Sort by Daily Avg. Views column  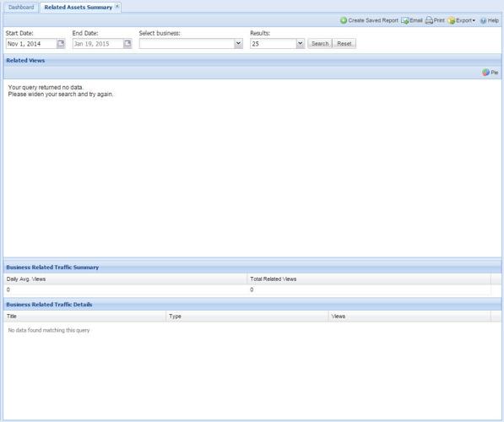(125, 279)
